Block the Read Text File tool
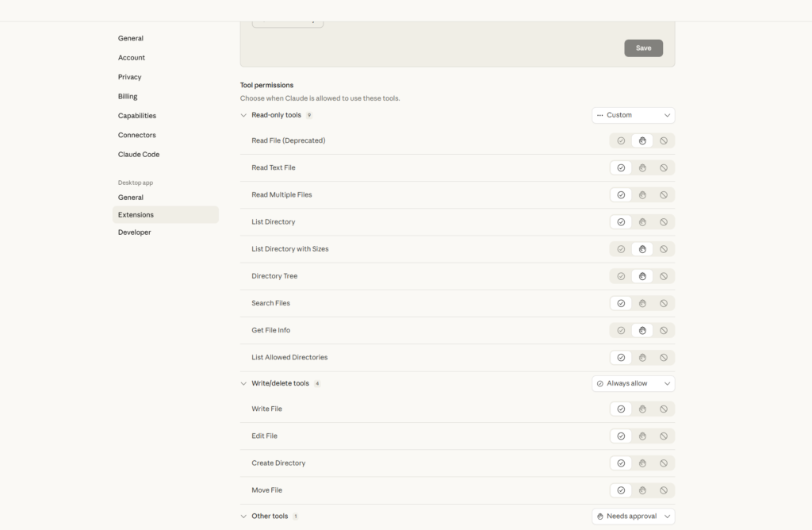The height and width of the screenshot is (530, 812). [664, 167]
